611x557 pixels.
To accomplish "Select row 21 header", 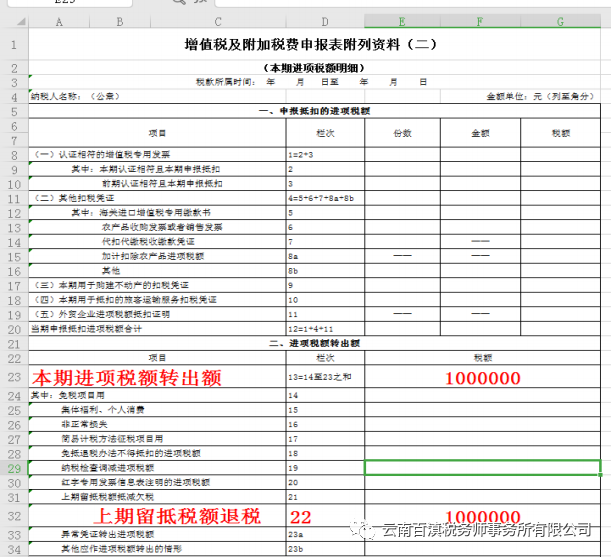I will (14, 344).
